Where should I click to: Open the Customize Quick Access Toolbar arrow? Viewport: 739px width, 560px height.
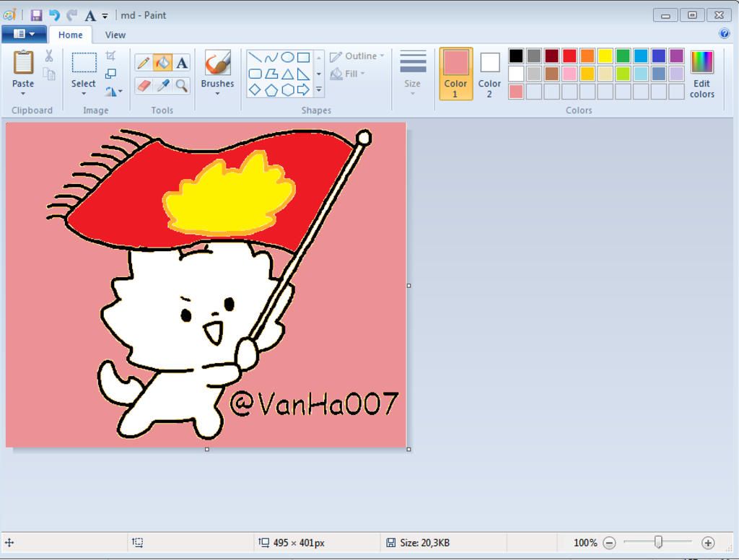[105, 16]
